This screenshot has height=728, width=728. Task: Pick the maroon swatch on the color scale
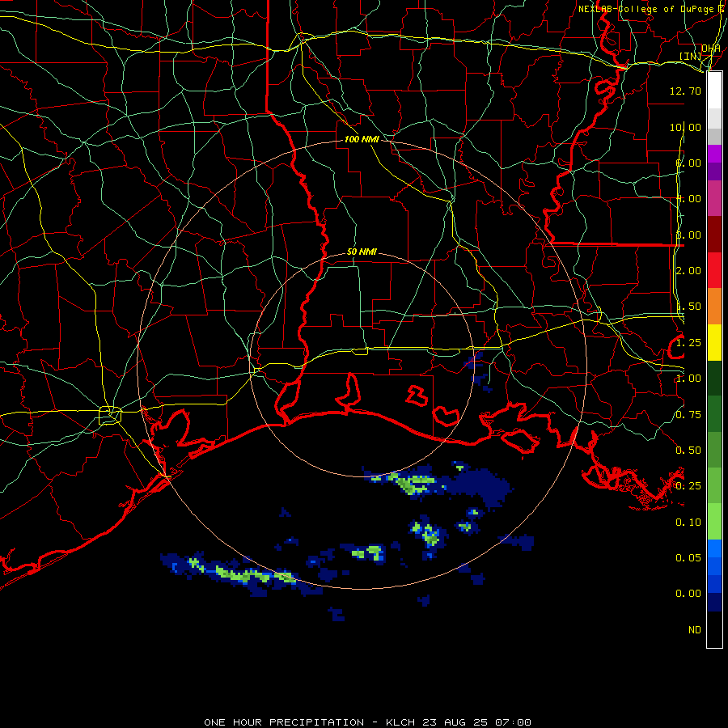click(714, 235)
